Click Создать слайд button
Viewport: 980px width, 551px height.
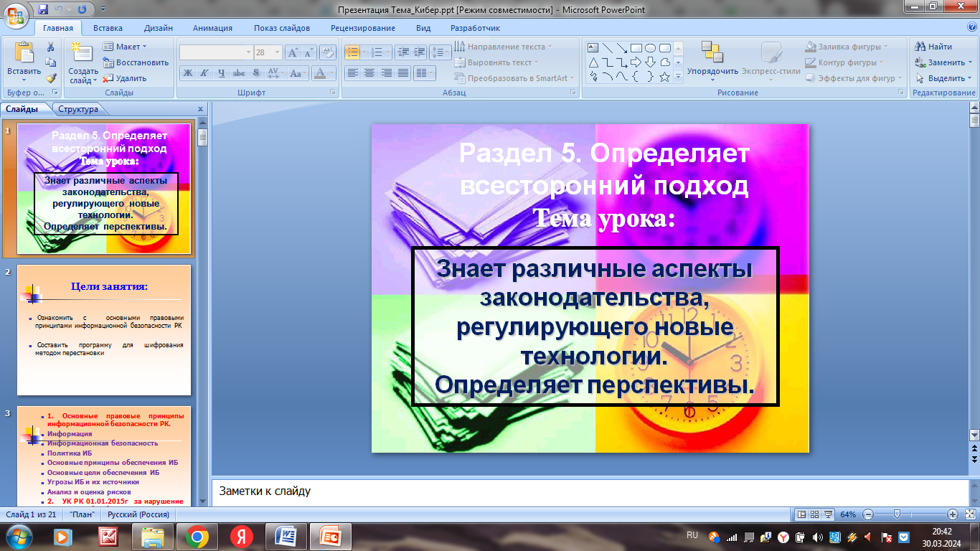[83, 62]
